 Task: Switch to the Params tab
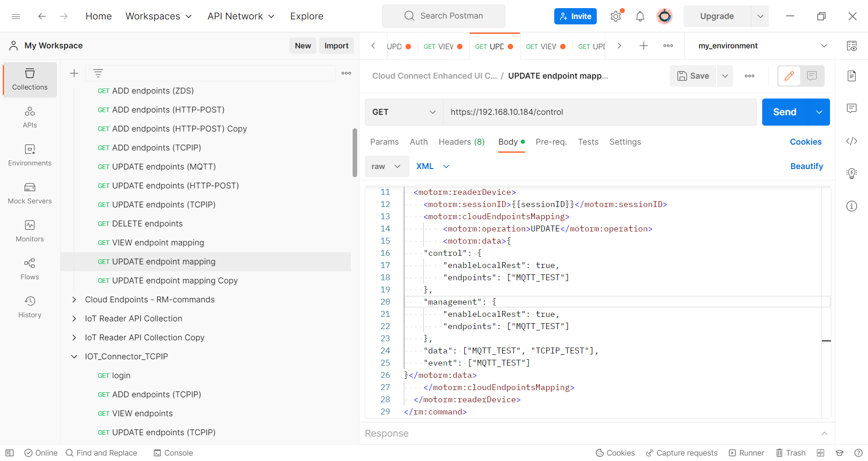point(384,142)
